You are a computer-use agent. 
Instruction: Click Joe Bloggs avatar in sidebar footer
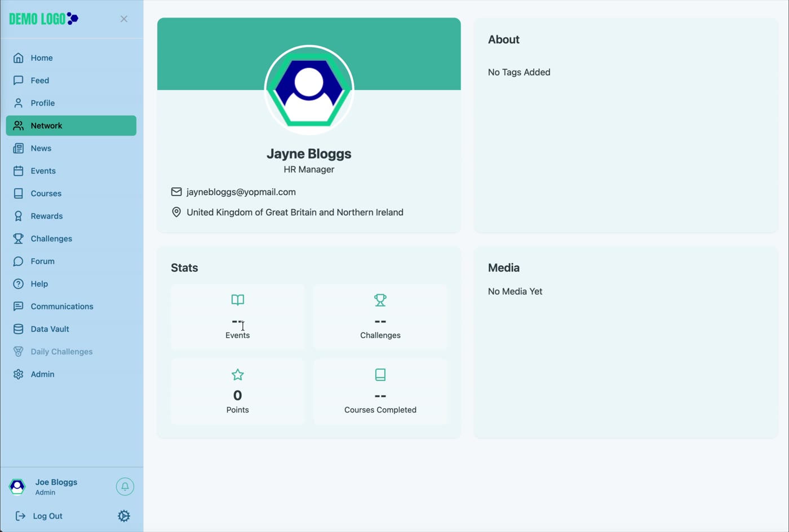tap(17, 486)
